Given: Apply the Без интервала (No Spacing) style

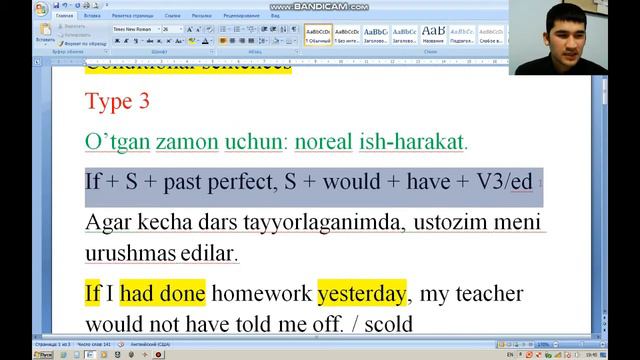Looking at the screenshot, I should click(347, 35).
